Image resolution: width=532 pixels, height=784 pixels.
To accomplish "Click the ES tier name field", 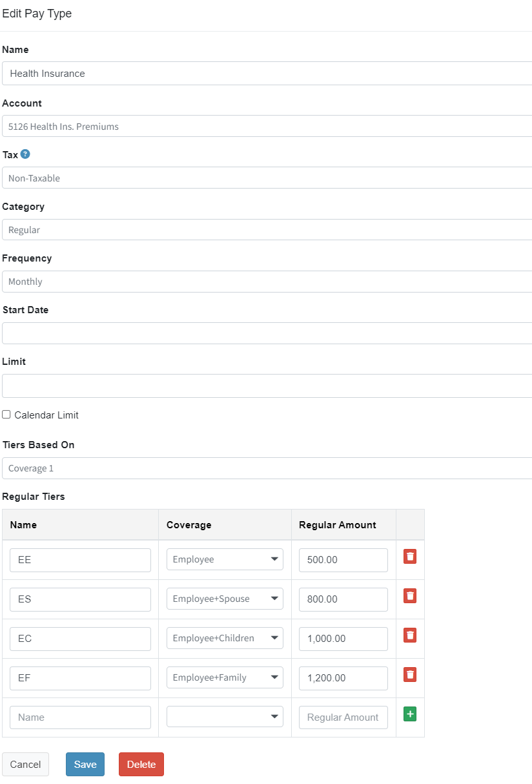I will [81, 599].
